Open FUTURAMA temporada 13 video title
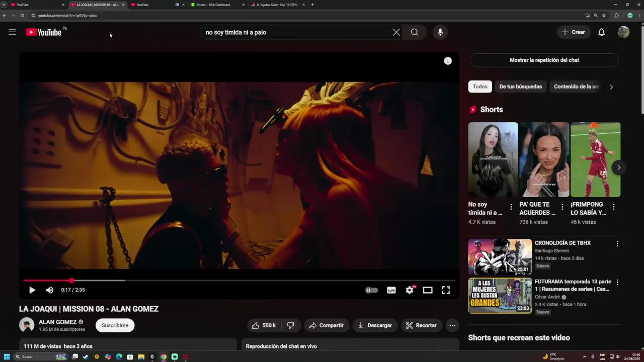Screen dimensions: 644x362 point(573,286)
